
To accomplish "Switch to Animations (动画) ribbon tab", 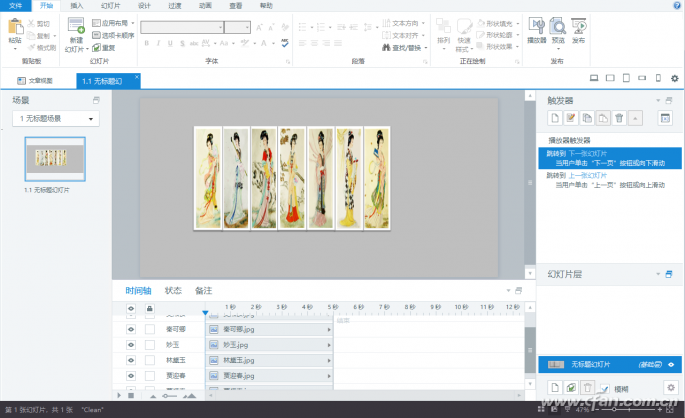I will click(205, 6).
